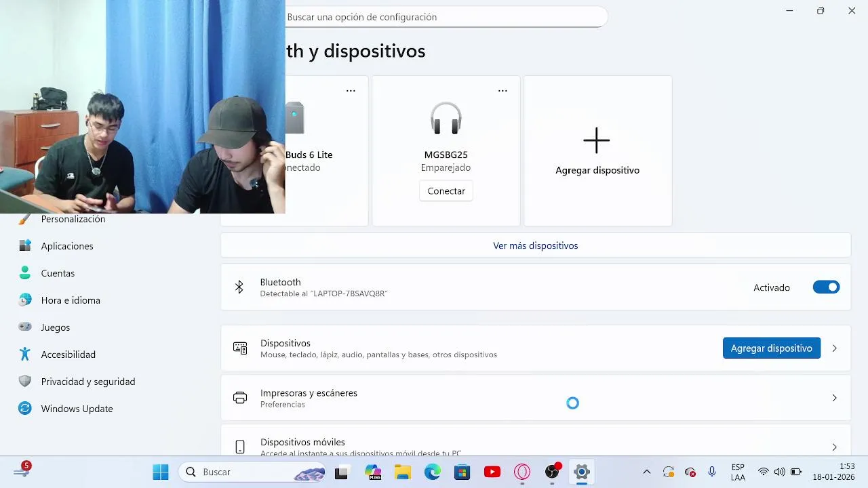Launch Microsoft Edge from taskbar
Viewport: 868px width, 488px height.
[x=433, y=472]
